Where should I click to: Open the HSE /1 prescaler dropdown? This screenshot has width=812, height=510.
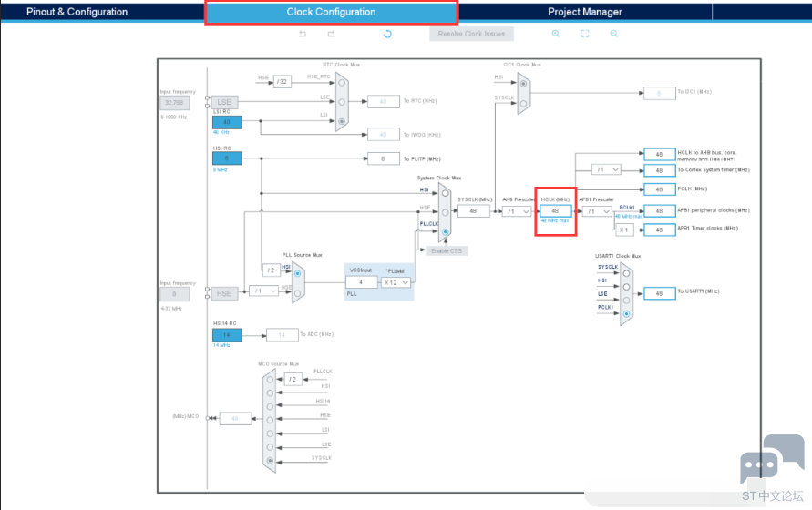[x=264, y=291]
